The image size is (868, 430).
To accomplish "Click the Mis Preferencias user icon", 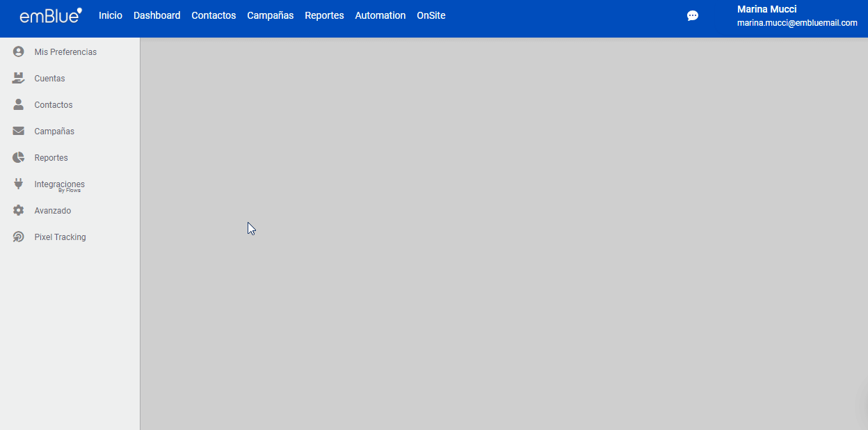I will (19, 52).
